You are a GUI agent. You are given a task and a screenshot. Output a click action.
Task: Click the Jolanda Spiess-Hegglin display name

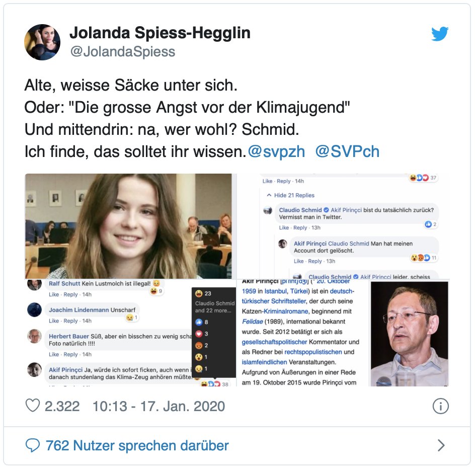point(160,33)
